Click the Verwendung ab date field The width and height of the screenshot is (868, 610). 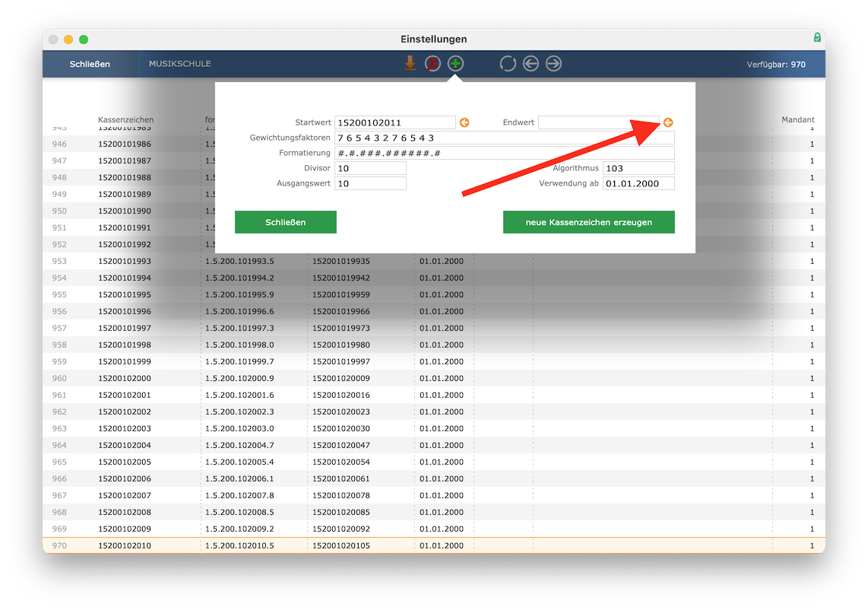638,183
